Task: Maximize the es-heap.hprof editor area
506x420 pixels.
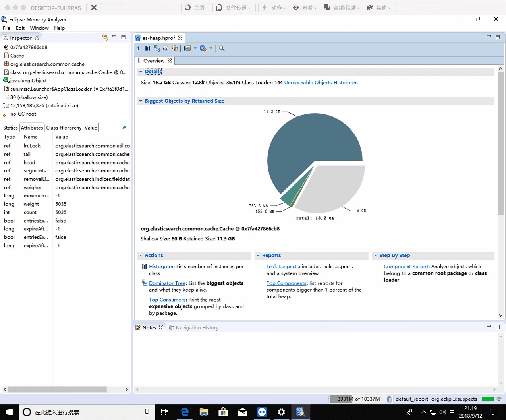Action: pyautogui.click(x=498, y=37)
